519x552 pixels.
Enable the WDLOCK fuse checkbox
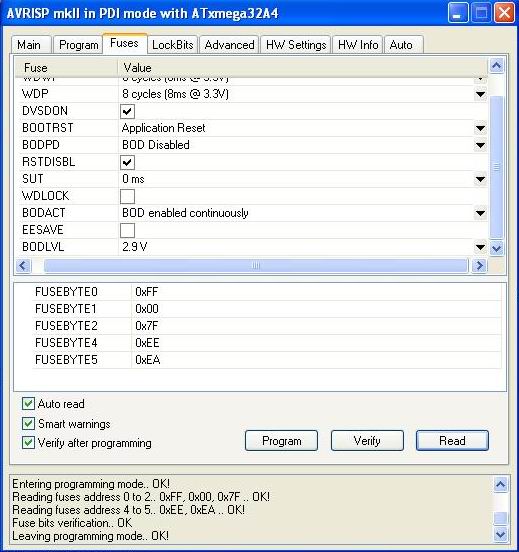pos(127,196)
